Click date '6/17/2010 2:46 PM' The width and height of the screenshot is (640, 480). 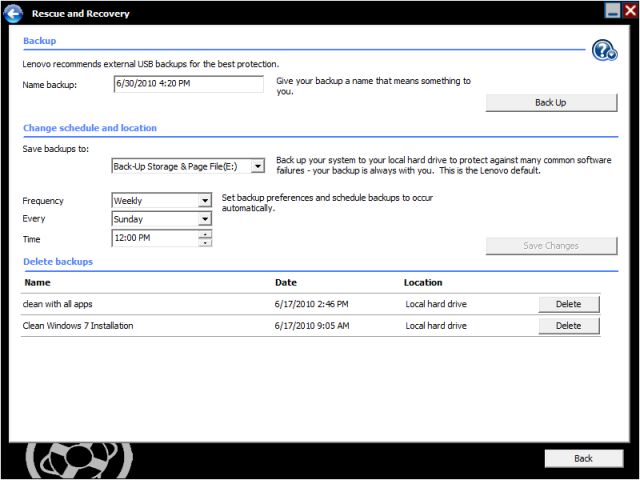311,304
